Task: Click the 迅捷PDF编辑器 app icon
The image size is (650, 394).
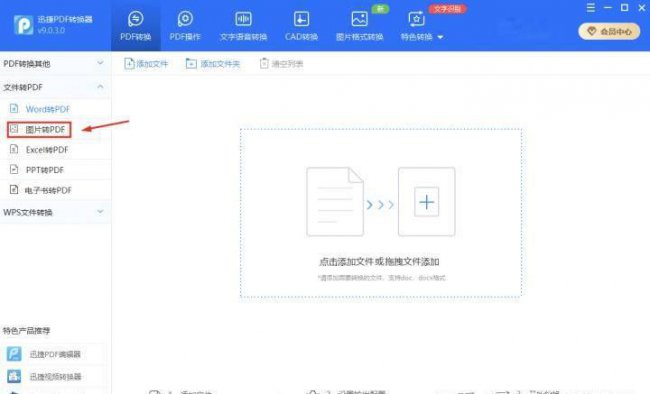Action: point(14,354)
